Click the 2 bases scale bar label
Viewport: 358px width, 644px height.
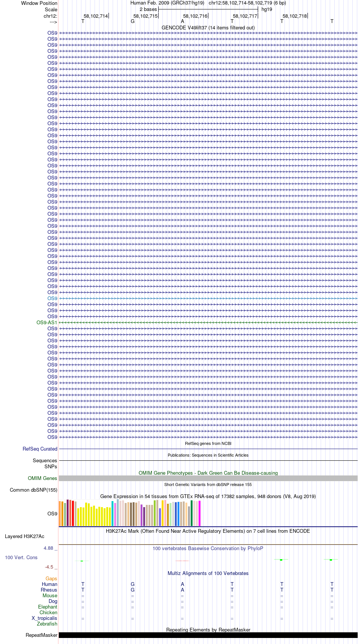point(148,9)
